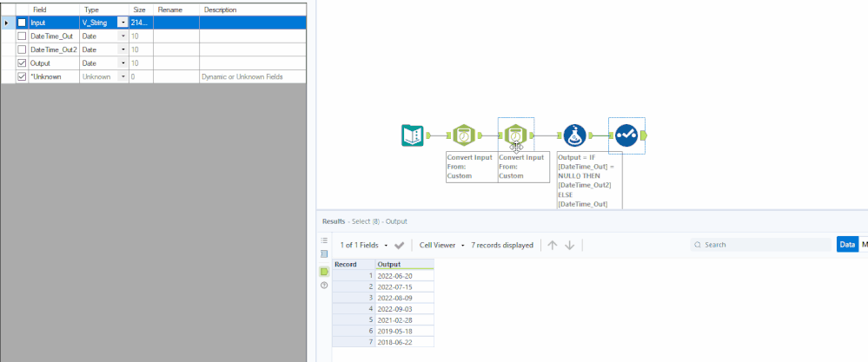This screenshot has height=362, width=868.
Task: Click the Description column header
Action: point(253,10)
